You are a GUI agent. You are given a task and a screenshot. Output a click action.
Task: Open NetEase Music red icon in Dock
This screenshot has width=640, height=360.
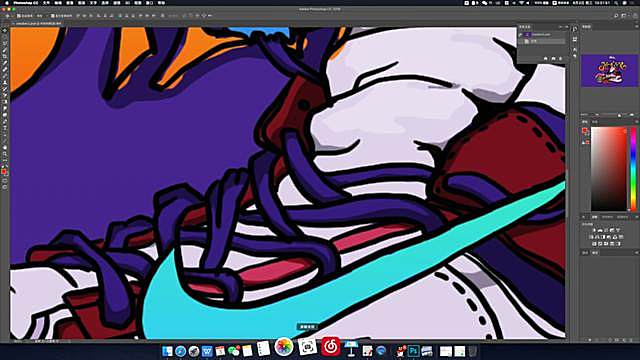(x=331, y=347)
